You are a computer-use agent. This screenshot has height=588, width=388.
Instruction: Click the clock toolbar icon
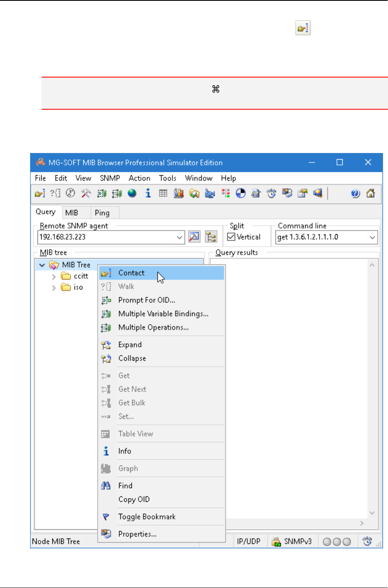[271, 193]
